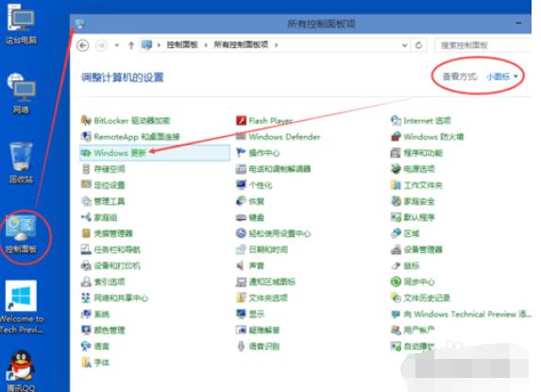Open 恢复 icon
The height and width of the screenshot is (392, 541).
click(241, 201)
